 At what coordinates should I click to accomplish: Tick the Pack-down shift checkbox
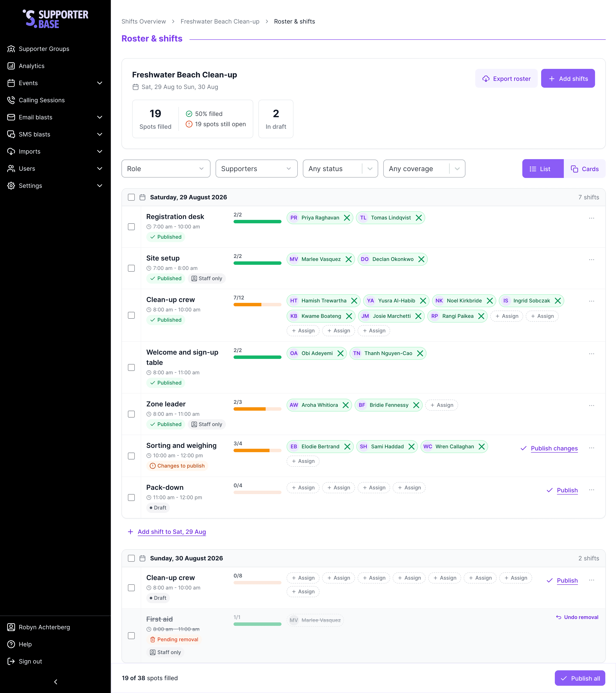(x=131, y=497)
